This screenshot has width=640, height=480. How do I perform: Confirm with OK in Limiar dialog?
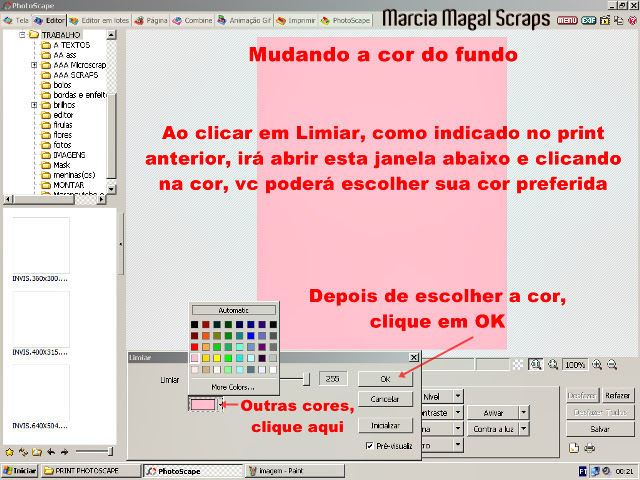click(385, 379)
